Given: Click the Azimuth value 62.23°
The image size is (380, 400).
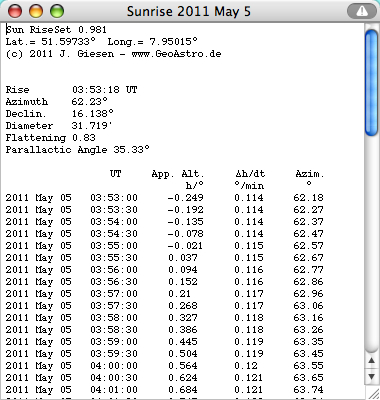Looking at the screenshot, I should click(x=89, y=102).
